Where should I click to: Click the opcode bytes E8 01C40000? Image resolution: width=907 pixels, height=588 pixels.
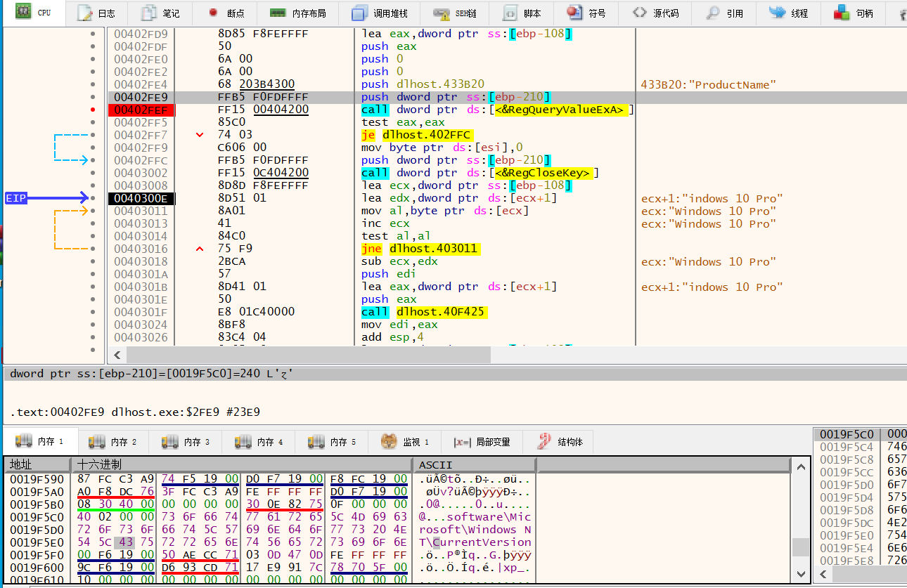pos(256,312)
